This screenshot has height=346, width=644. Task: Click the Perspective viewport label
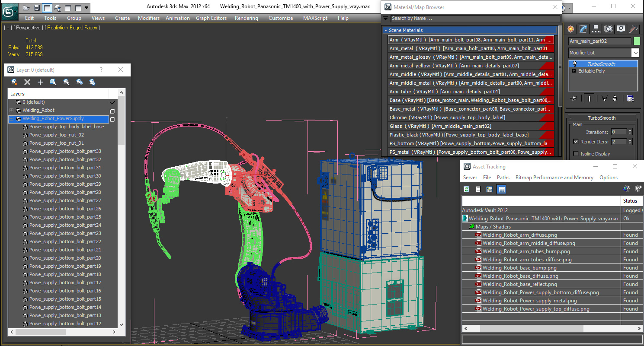pos(29,28)
